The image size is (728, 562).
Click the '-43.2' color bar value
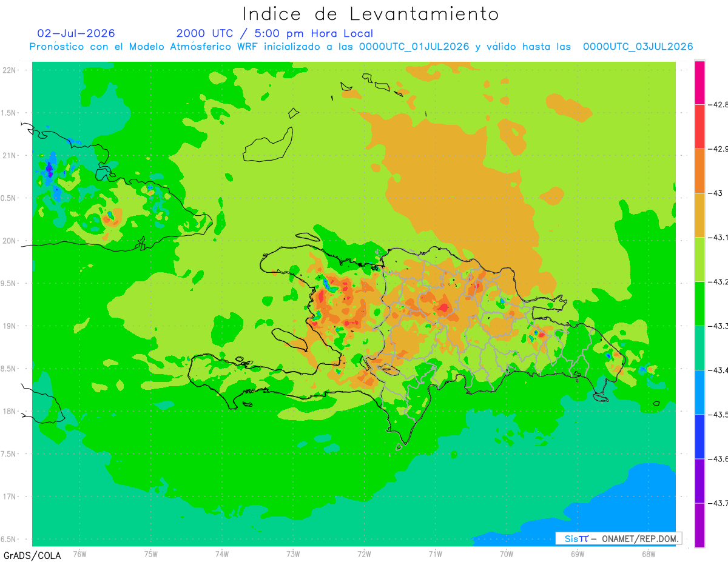point(720,282)
